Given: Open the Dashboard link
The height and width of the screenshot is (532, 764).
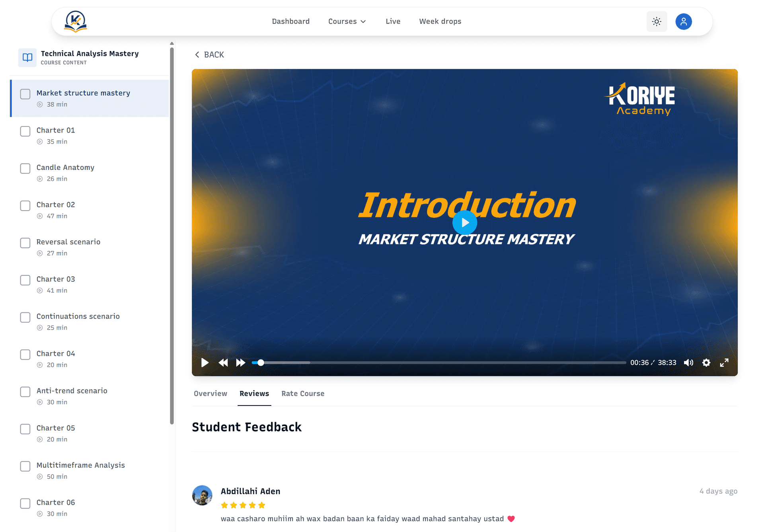Looking at the screenshot, I should [290, 21].
